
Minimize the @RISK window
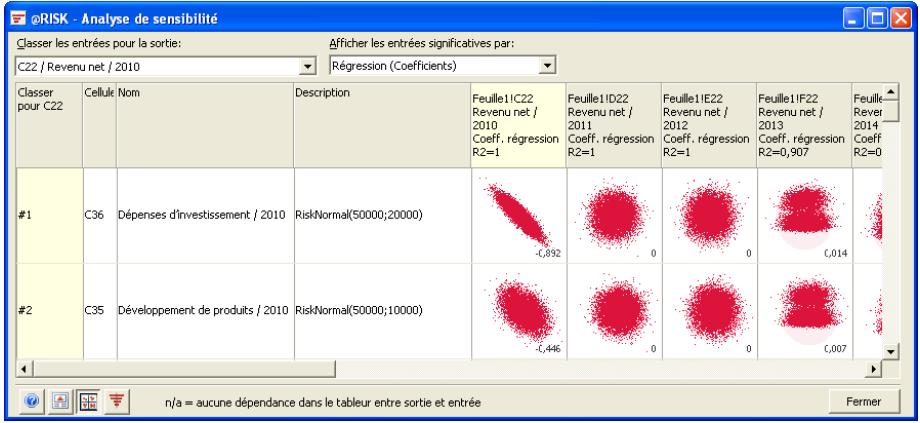click(x=855, y=19)
